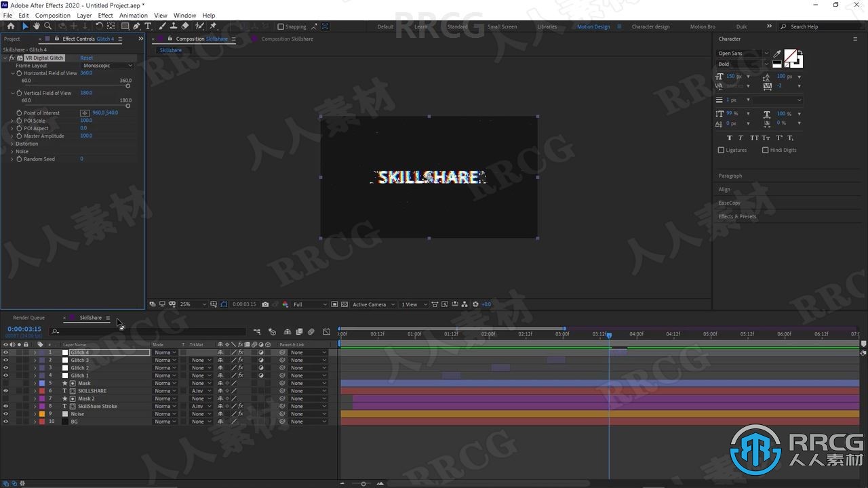Open the Full resolution dropdown
The width and height of the screenshot is (868, 488).
point(310,304)
